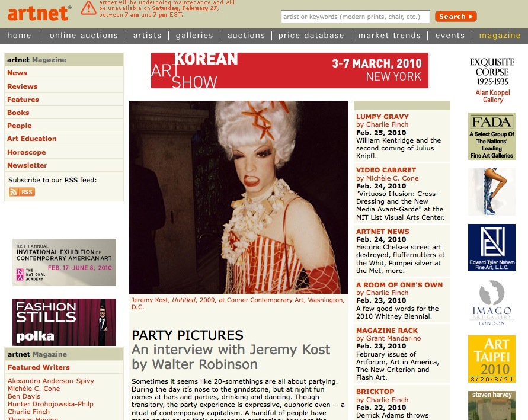
Task: Open the Reviews section in sidebar
Action: [x=23, y=86]
